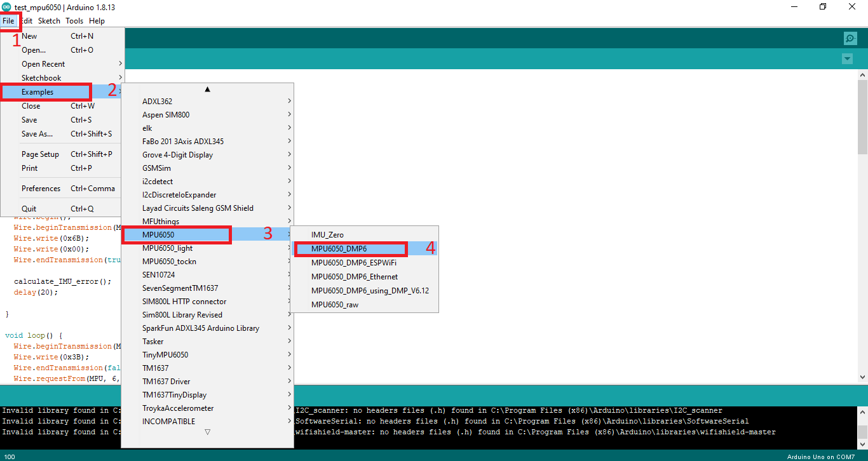
Task: Open TM1637 Driver examples
Action: 207,382
